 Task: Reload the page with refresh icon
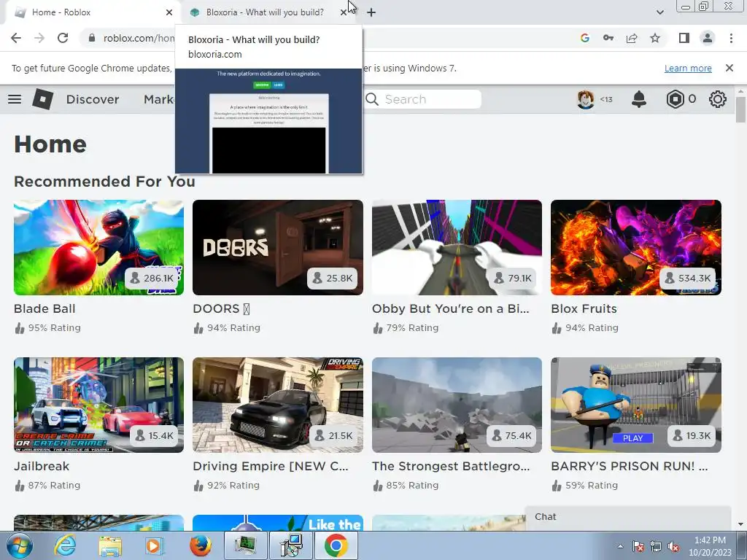pyautogui.click(x=63, y=38)
